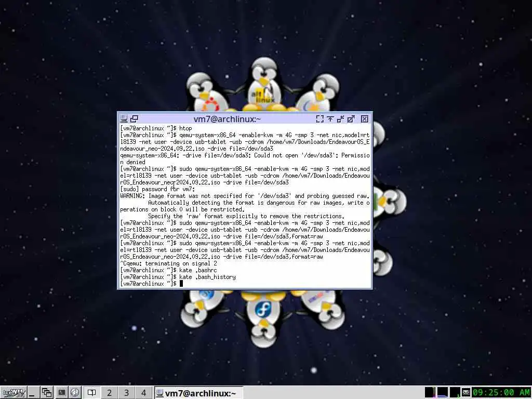Click 'kate .bashrc' command line

[x=169, y=270]
